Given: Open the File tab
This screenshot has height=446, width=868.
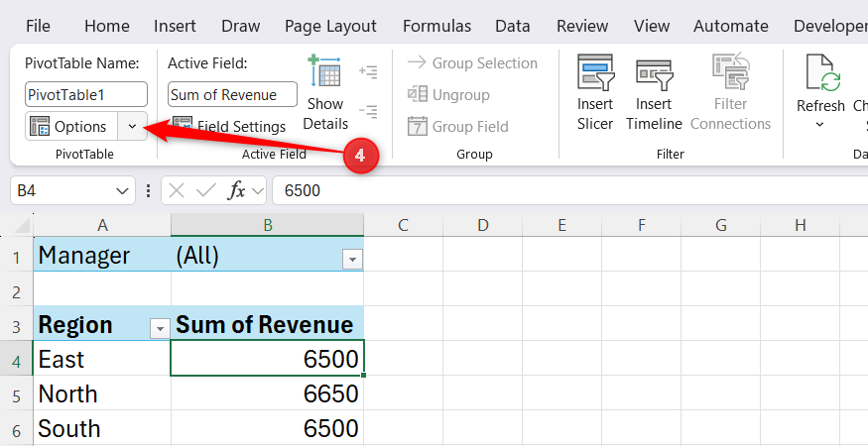Looking at the screenshot, I should [38, 26].
